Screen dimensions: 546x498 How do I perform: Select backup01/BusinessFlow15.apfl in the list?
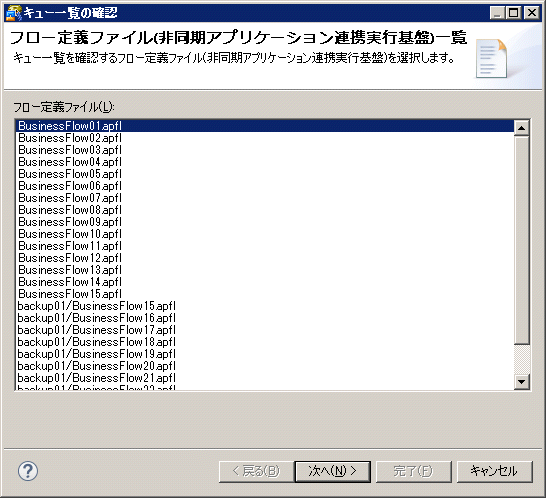click(265, 306)
